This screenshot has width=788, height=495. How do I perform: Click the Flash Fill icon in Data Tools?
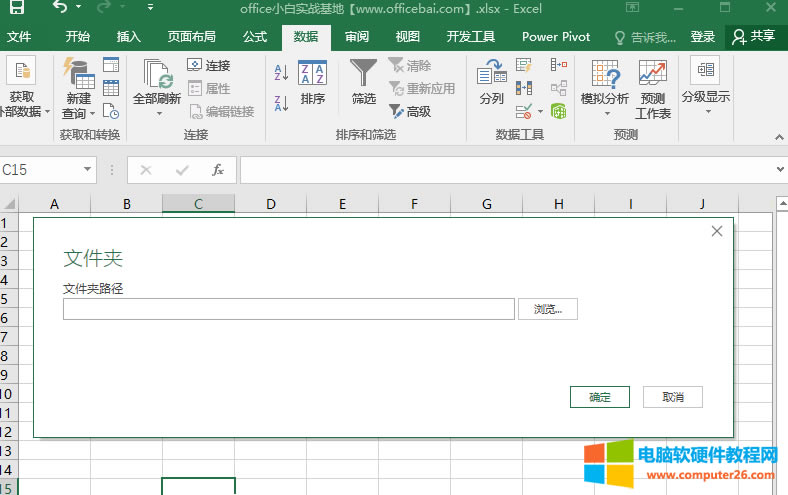(x=524, y=66)
